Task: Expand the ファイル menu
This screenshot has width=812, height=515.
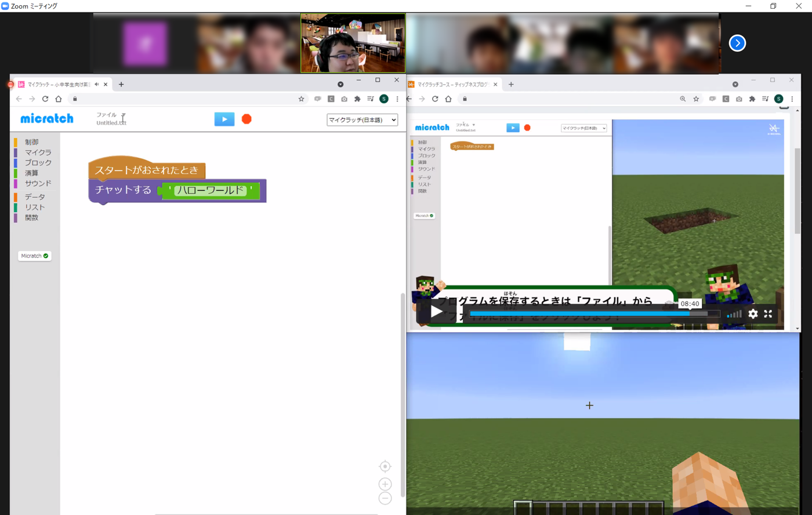Action: click(111, 115)
